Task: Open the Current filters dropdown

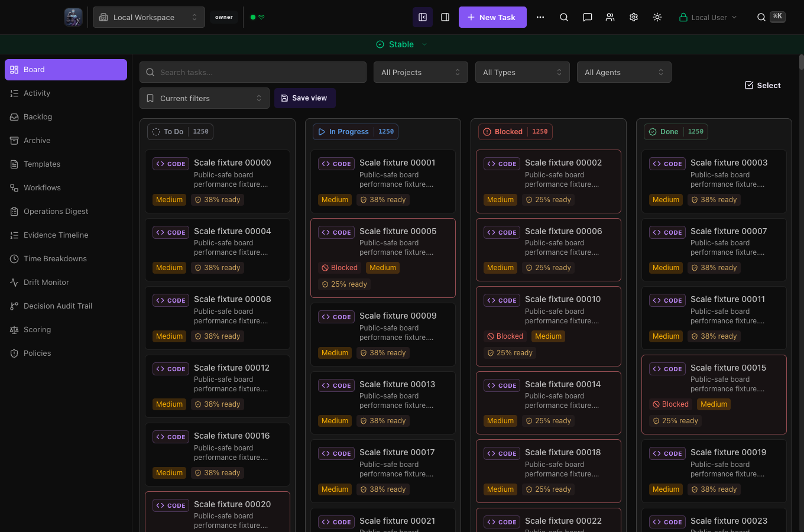Action: pyautogui.click(x=205, y=98)
